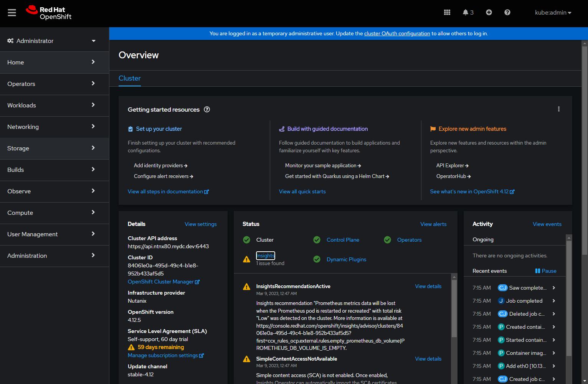Image resolution: width=588 pixels, height=384 pixels.
Task: Expand the Builds navigation section
Action: click(x=55, y=170)
